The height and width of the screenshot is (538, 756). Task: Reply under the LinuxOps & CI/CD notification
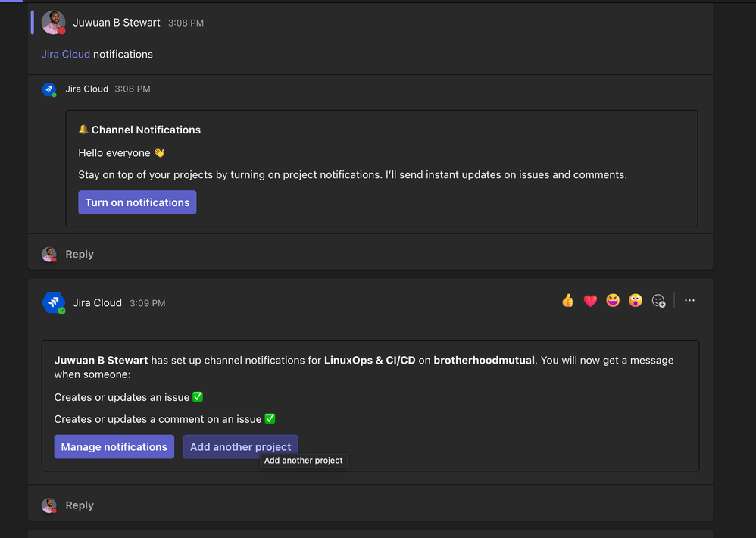coord(80,505)
